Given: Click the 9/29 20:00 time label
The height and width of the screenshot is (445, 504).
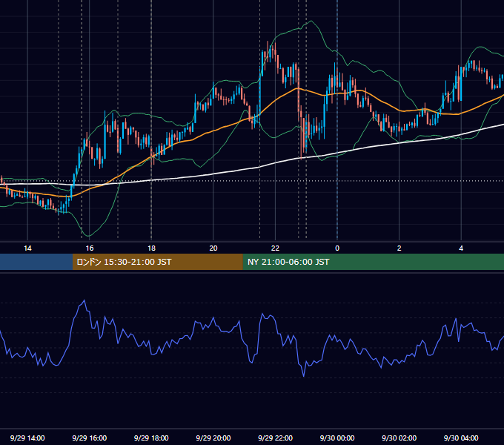Looking at the screenshot, I should [213, 438].
